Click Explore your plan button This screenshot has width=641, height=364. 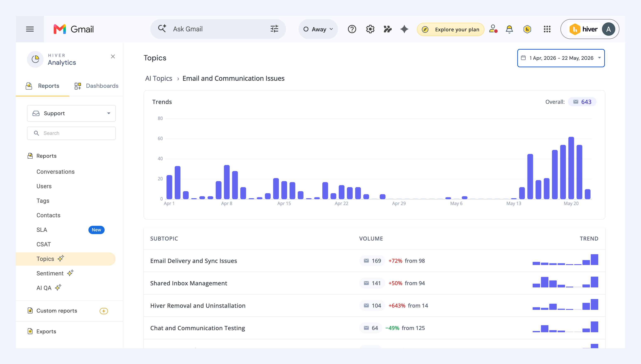pos(450,29)
